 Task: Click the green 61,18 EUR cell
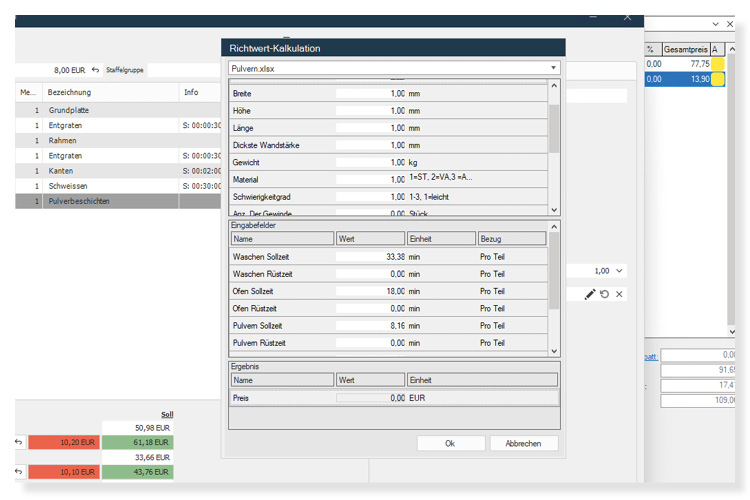coord(138,442)
